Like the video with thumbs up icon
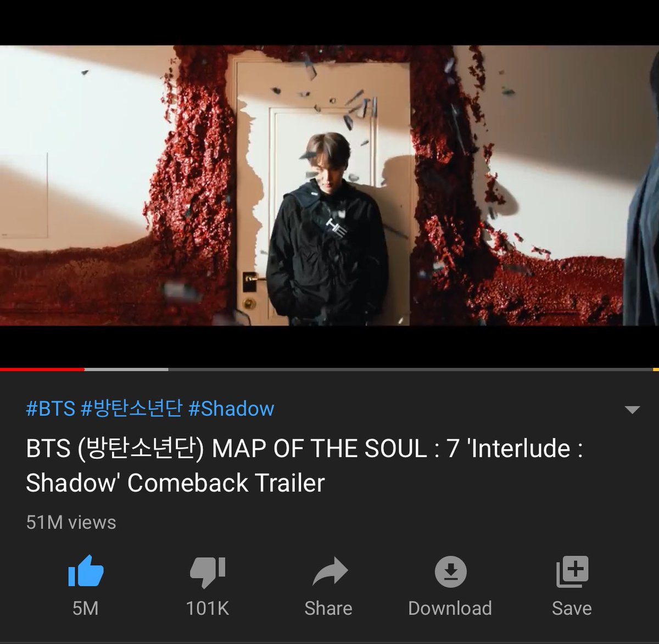659x644 pixels. pyautogui.click(x=86, y=572)
